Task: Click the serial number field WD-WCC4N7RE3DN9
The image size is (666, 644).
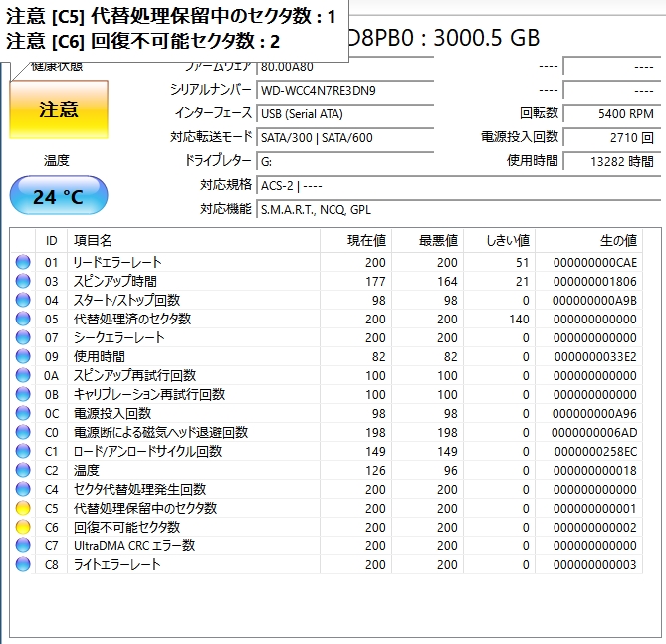Action: [x=344, y=90]
